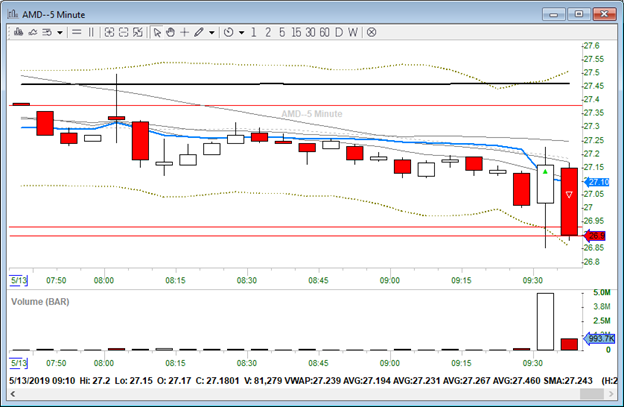Screen dimensions: 624x407
Task: Click the vertical lines icon in toolbar
Action: [x=92, y=32]
